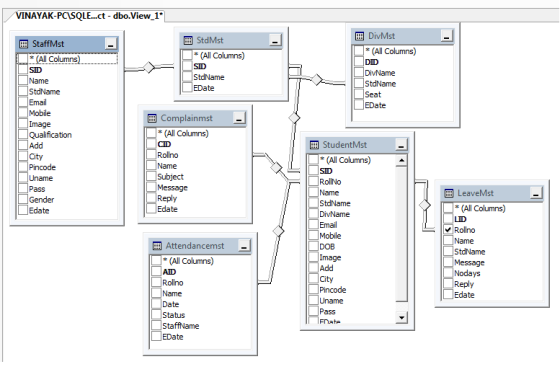This screenshot has height=372, width=560.
Task: Select join diamond on Complainmst connector line
Action: pyautogui.click(x=276, y=167)
